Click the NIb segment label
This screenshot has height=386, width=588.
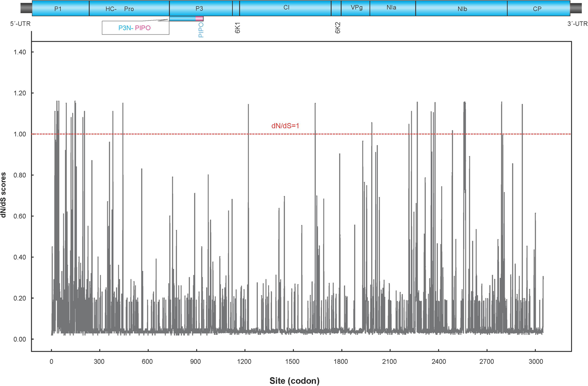(462, 9)
